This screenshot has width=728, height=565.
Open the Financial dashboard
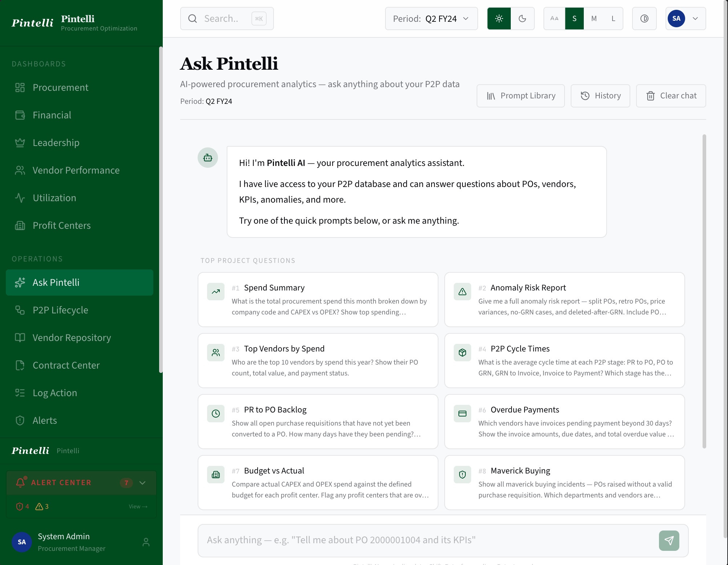80,115
